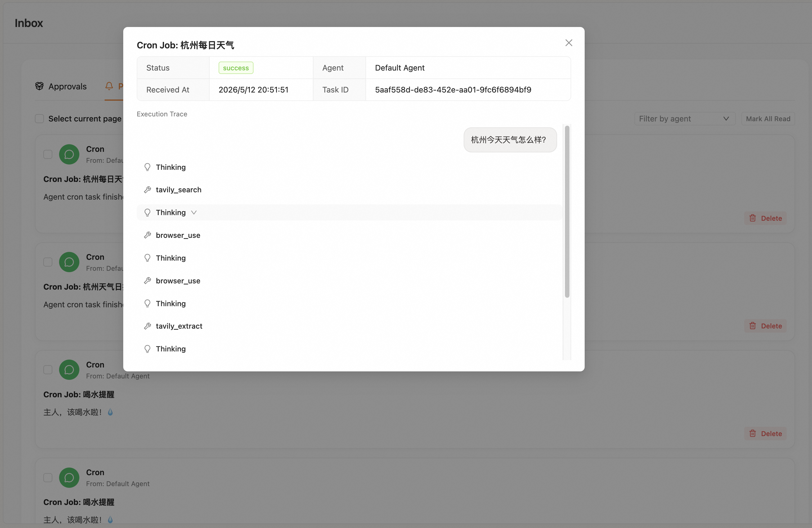Screen dimensions: 812x528
Task: Delete the 杭州每日天气 cron message
Action: pyautogui.click(x=765, y=218)
